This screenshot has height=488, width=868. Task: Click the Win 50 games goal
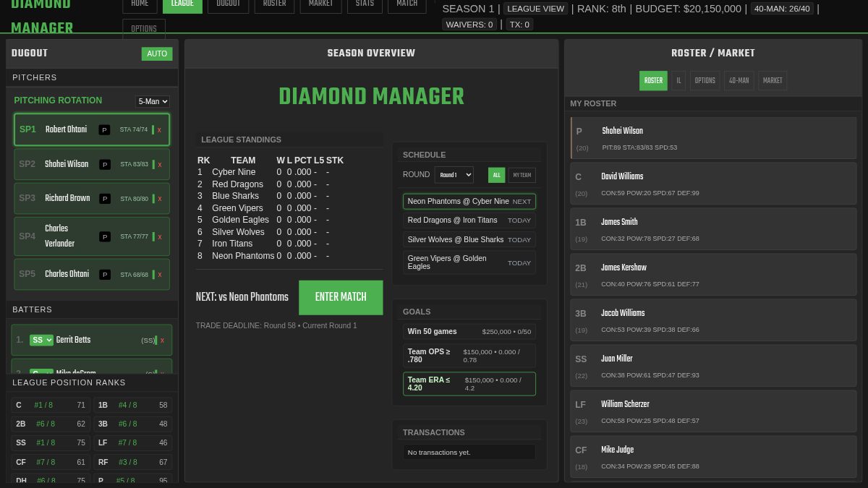coord(469,332)
